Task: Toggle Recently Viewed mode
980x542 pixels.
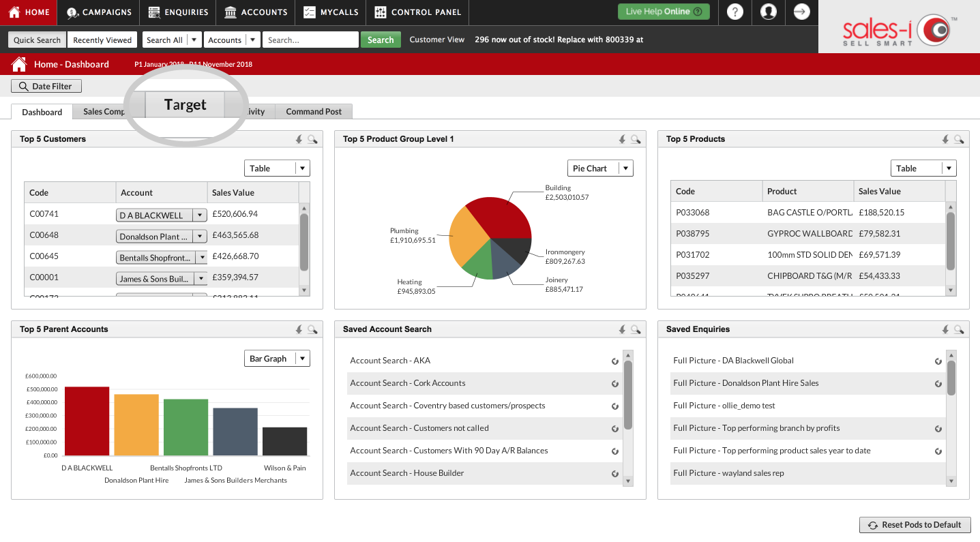Action: coord(102,40)
